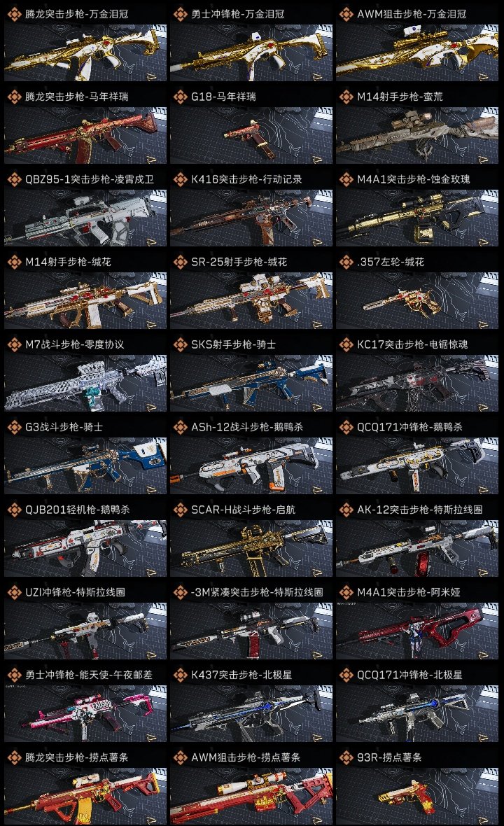The image size is (504, 826).
Task: Click the diamond icon beside M14射手步枪-蛮荒
Action: click(346, 97)
